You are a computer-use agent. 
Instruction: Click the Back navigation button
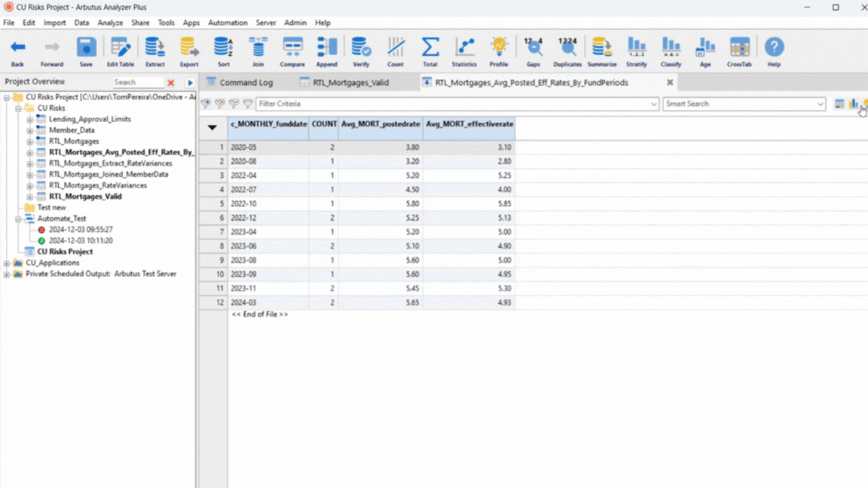17,50
